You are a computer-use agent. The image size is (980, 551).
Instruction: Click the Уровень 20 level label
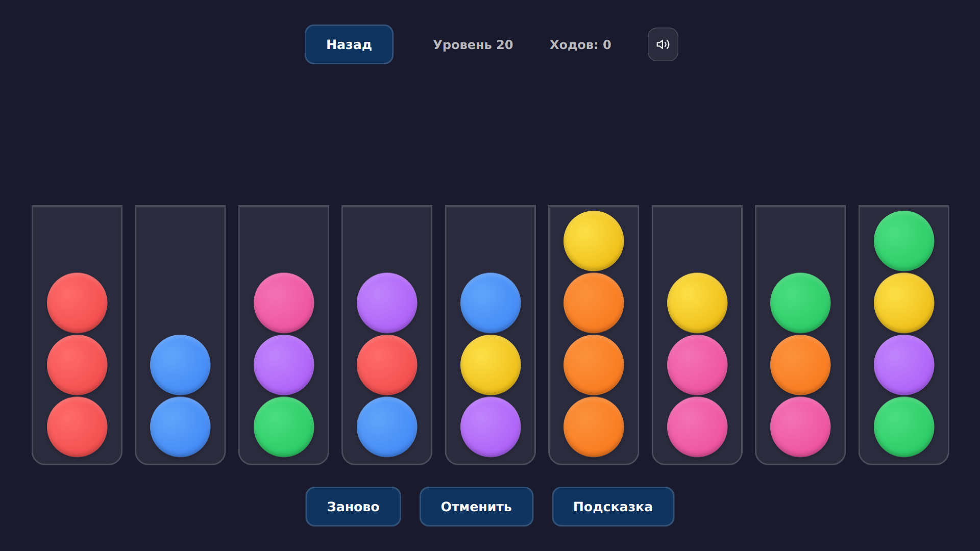473,45
